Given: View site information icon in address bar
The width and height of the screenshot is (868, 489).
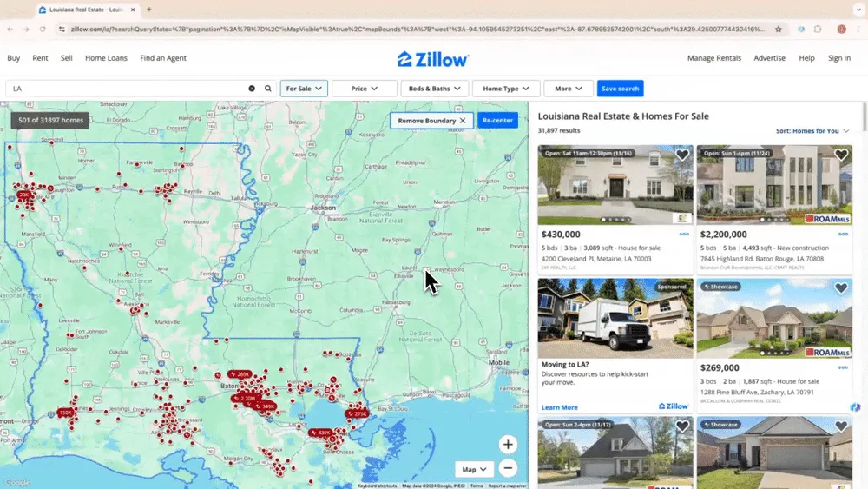Looking at the screenshot, I should point(62,30).
